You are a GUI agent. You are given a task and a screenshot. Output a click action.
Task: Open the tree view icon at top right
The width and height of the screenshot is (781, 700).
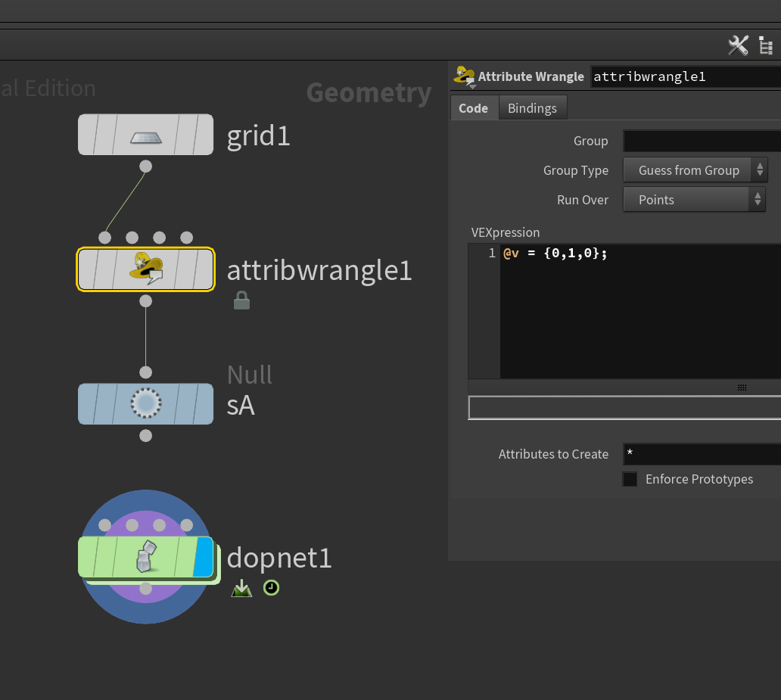[x=766, y=45]
